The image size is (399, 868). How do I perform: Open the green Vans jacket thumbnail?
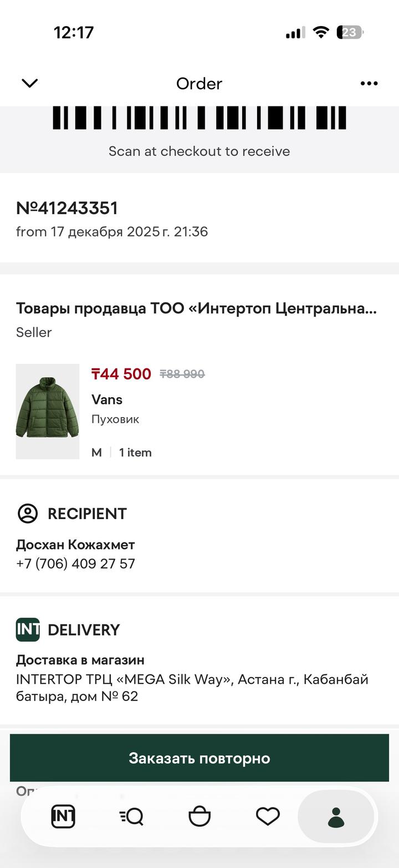48,412
